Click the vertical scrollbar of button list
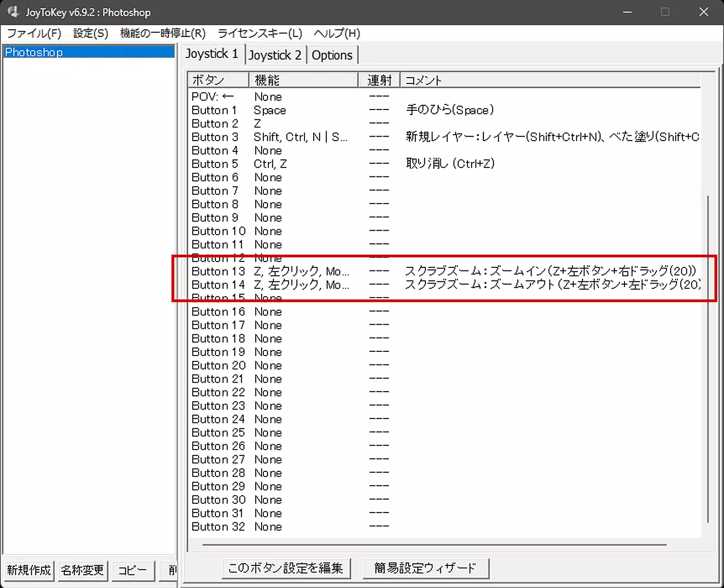724x588 pixels. tap(707, 360)
